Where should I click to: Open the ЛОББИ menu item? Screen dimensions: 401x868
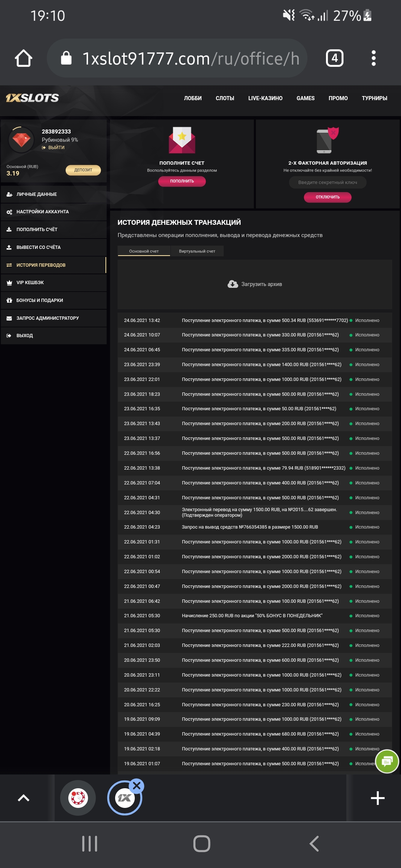click(193, 98)
